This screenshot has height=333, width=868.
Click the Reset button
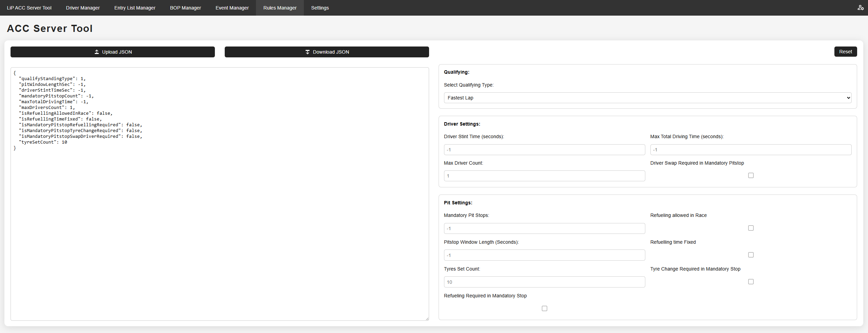tap(846, 52)
